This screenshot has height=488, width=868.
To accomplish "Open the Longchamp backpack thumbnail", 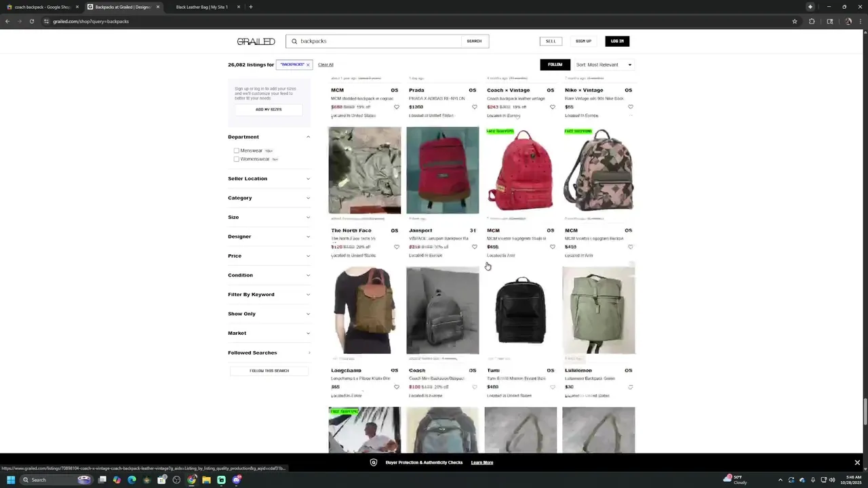I will tap(365, 310).
